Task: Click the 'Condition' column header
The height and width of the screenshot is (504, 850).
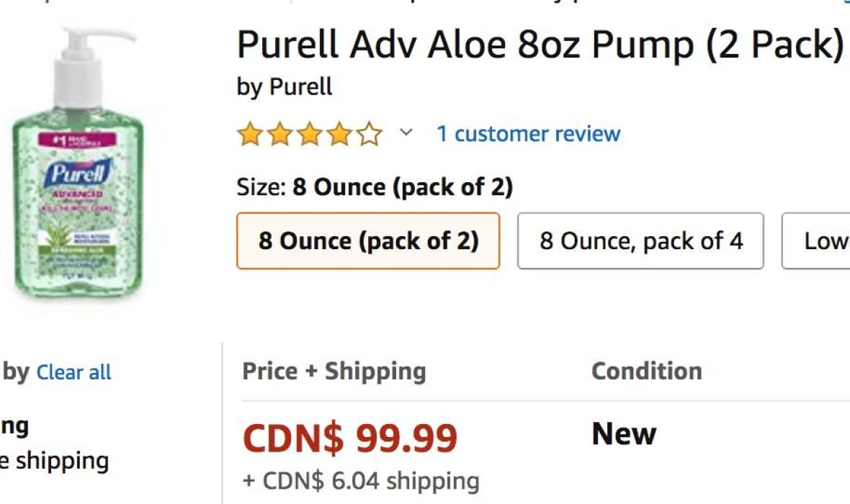Action: [x=646, y=371]
